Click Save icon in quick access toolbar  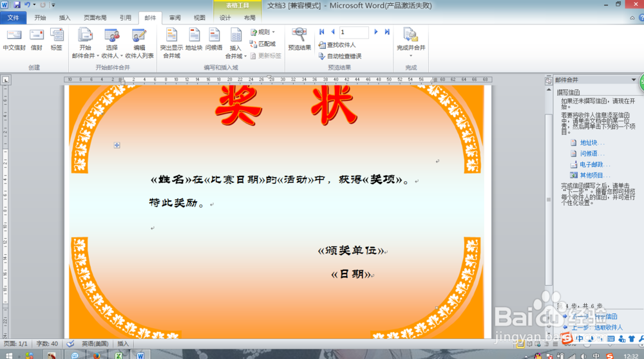point(17,5)
